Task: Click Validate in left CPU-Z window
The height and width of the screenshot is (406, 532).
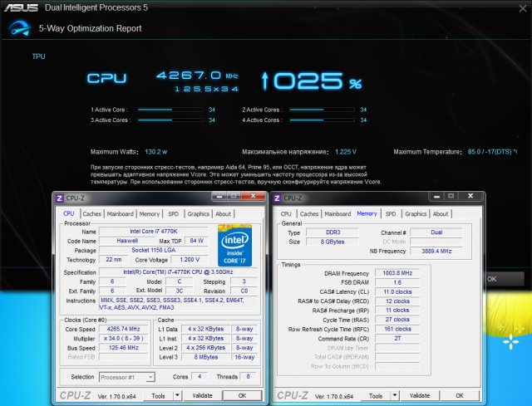Action: click(202, 395)
